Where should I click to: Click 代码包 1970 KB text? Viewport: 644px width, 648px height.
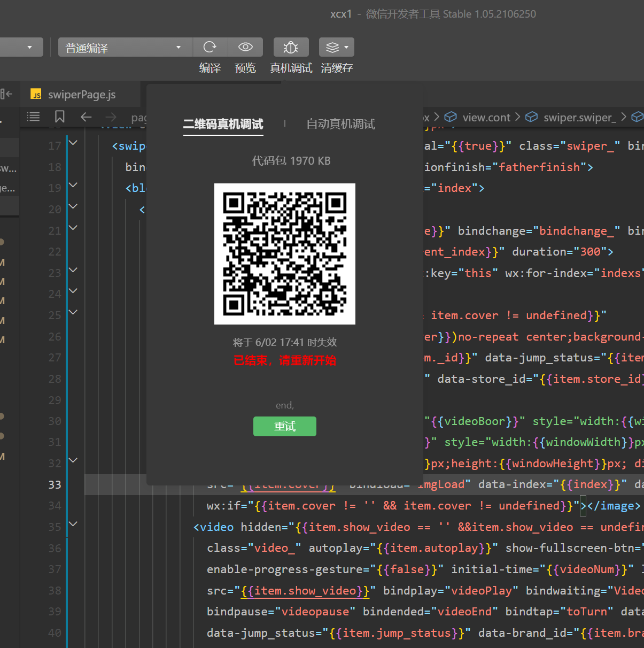tap(291, 160)
